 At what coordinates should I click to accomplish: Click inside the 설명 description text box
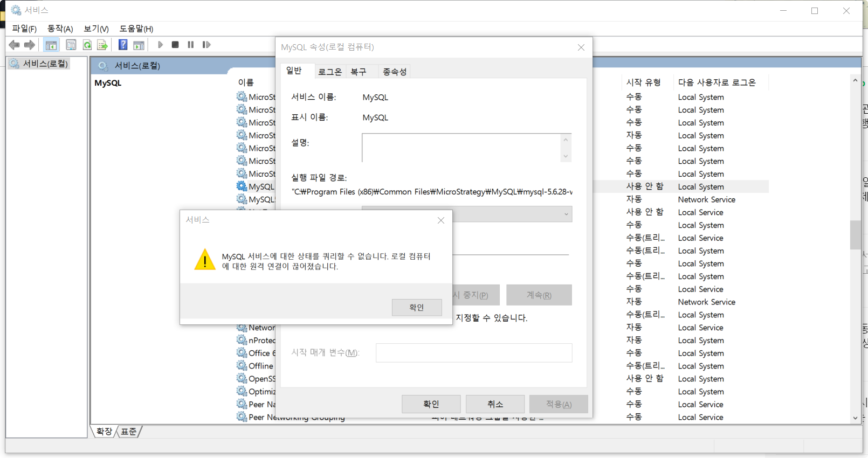[x=461, y=148]
